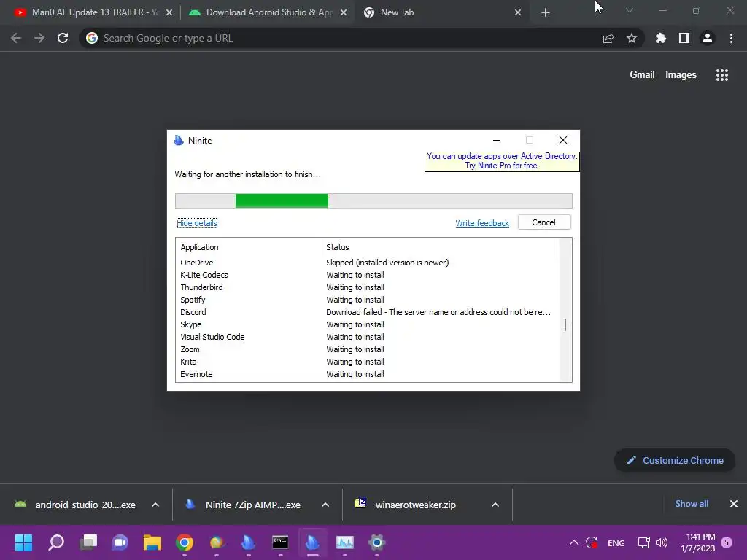747x560 pixels.
Task: Close the New Tab tab
Action: [x=518, y=13]
